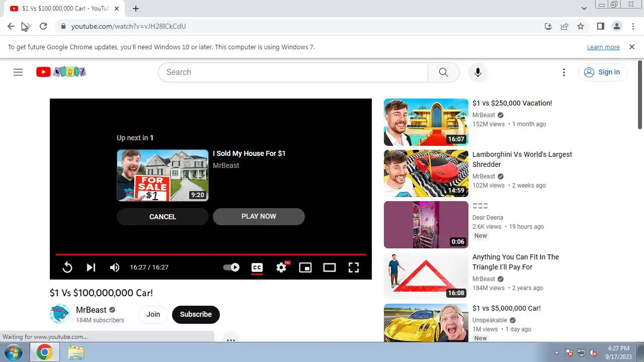This screenshot has height=362, width=644.
Task: Open '$1 vs $5,000,000 Car!' thumbnail
Action: [x=426, y=323]
